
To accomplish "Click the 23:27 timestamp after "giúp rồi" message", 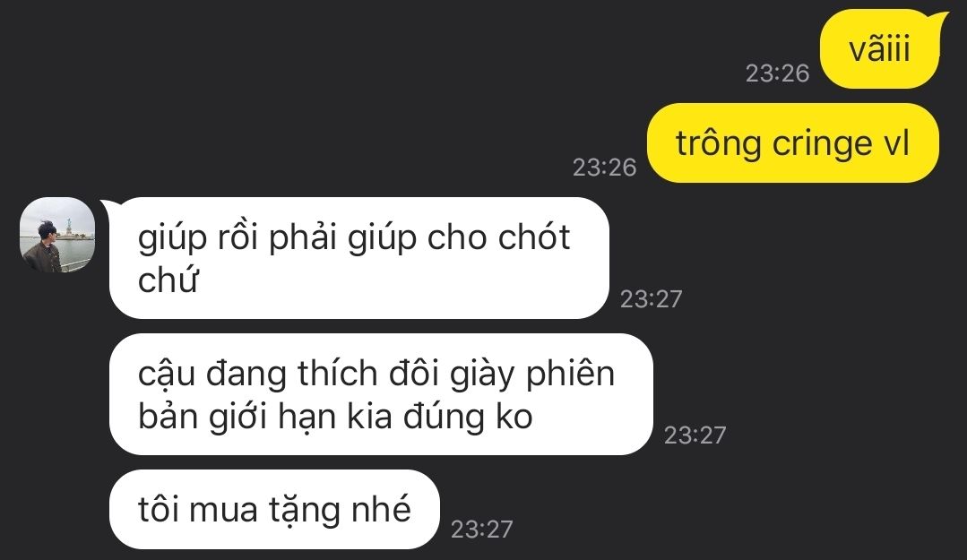I will click(x=652, y=299).
